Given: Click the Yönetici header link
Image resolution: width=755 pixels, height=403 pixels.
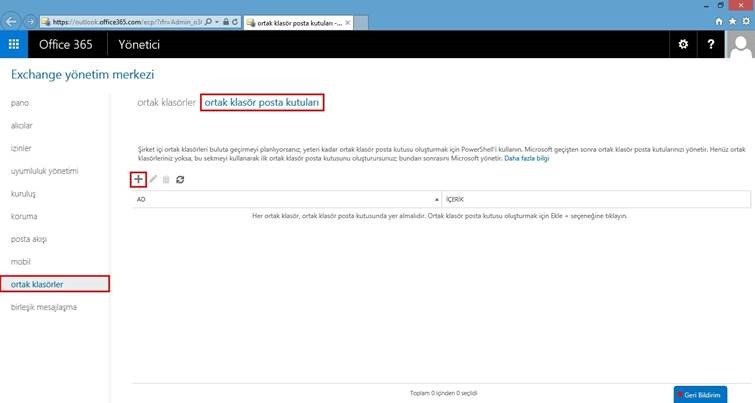Looking at the screenshot, I should [x=139, y=44].
